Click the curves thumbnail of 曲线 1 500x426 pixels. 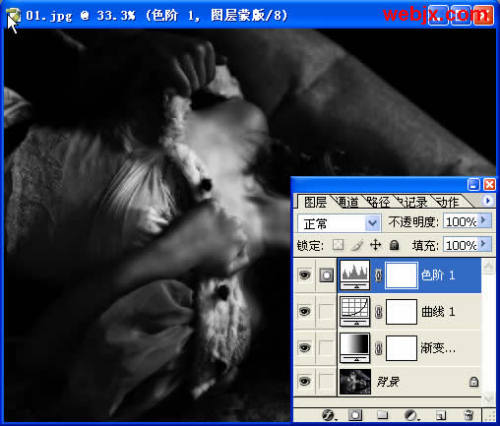(355, 311)
